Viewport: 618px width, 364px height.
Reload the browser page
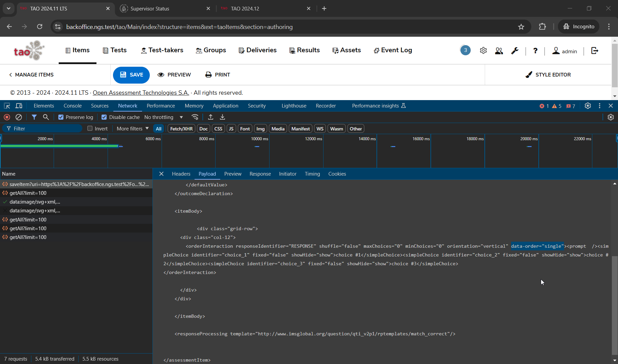point(39,27)
